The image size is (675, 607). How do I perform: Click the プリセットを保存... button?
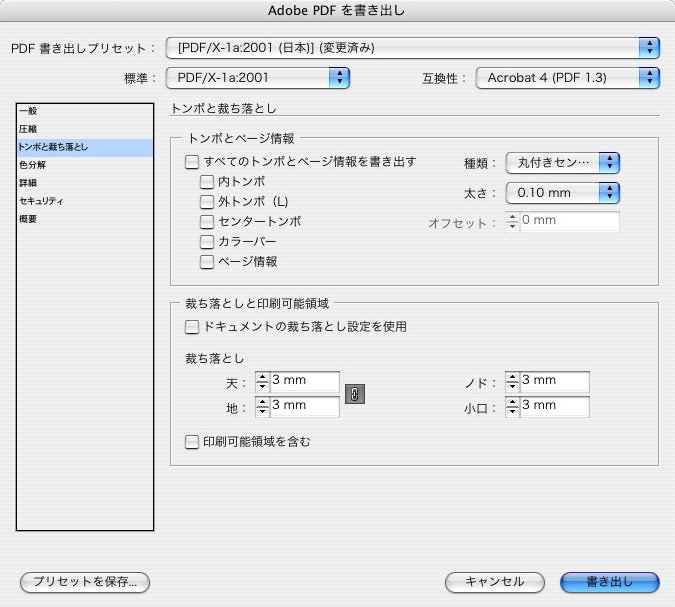[x=85, y=582]
